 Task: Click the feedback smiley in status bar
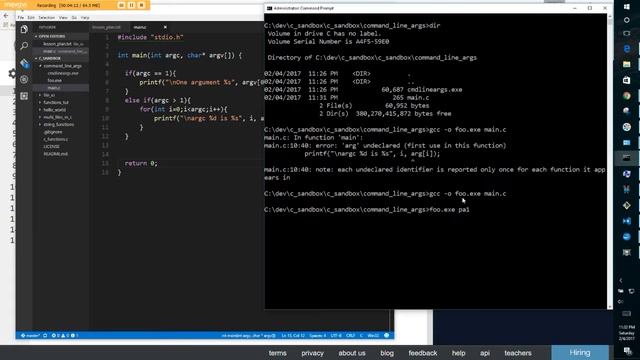coord(387,336)
